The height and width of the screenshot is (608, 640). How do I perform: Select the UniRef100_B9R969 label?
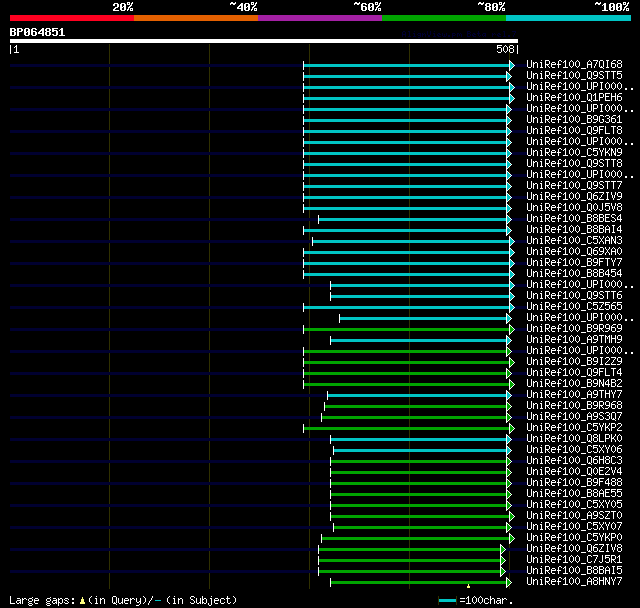574,329
